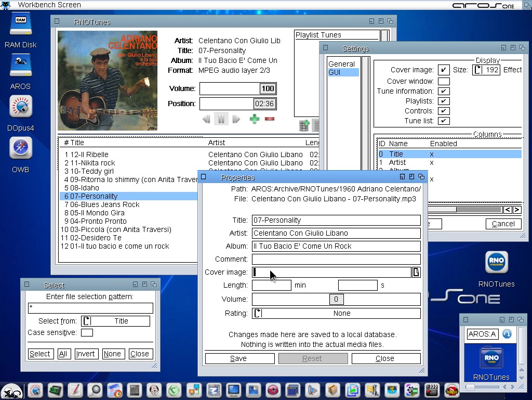Click the Invert button in Select window
Image resolution: width=532 pixels, height=400 pixels.
[x=86, y=354]
